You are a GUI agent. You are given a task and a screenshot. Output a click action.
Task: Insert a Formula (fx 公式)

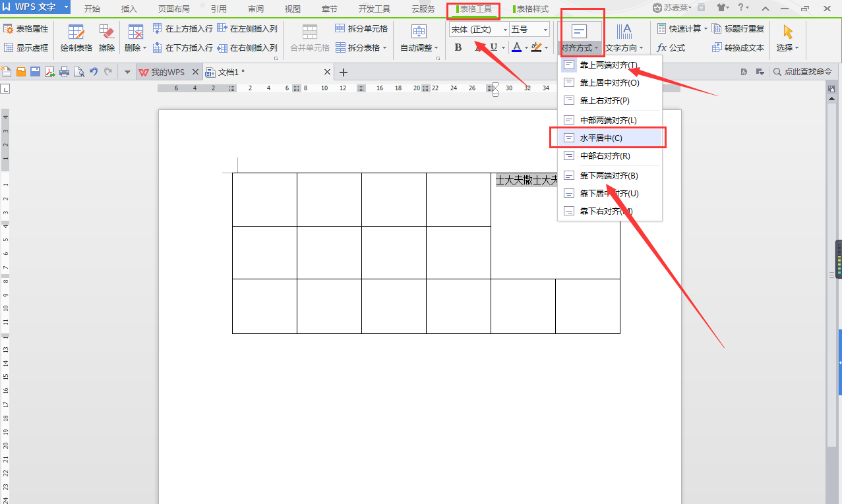pos(671,47)
